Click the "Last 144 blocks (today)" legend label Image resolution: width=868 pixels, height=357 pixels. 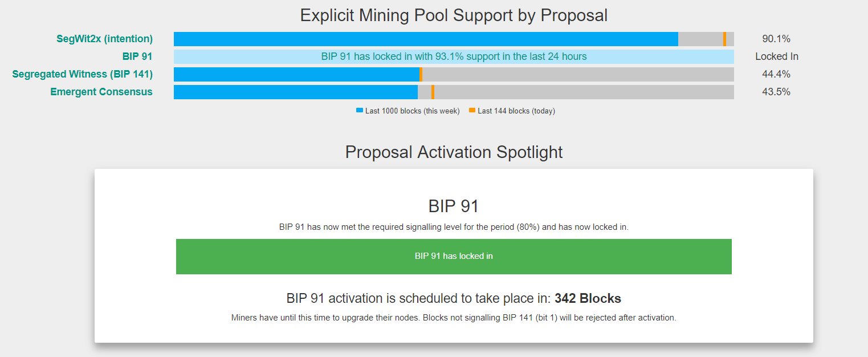[x=516, y=111]
